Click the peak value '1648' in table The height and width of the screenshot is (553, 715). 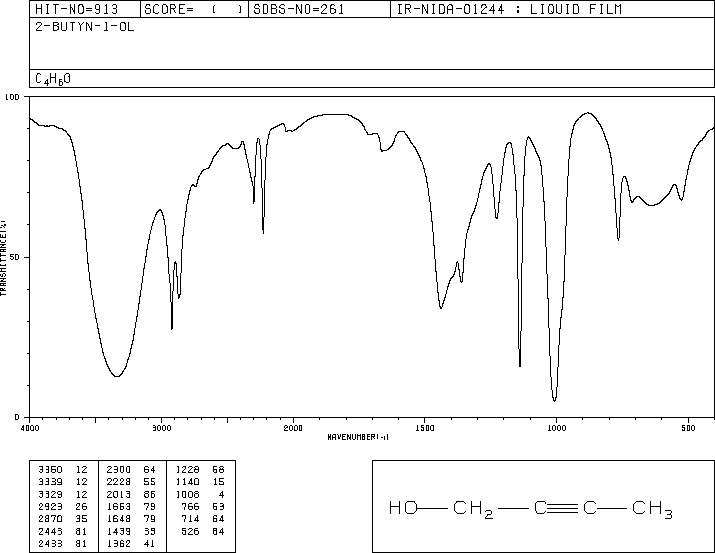119,519
